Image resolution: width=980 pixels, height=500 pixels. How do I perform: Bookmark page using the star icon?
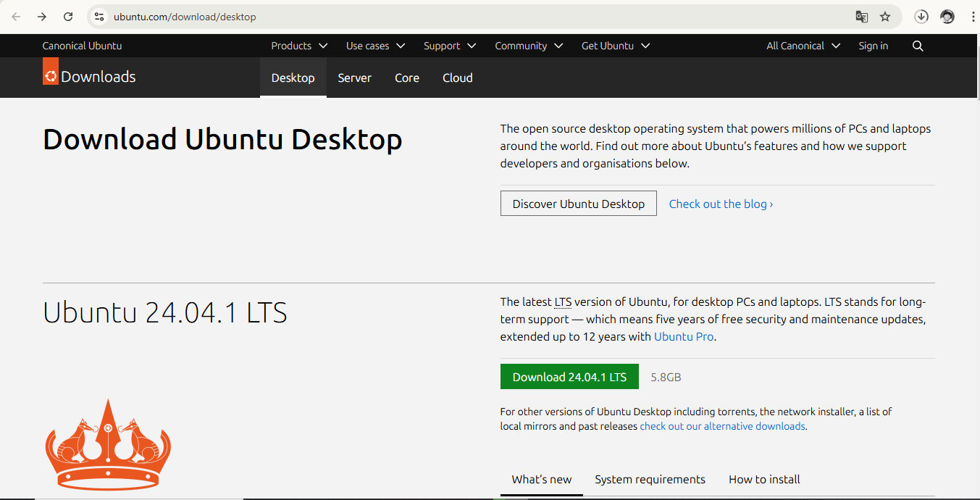click(884, 16)
